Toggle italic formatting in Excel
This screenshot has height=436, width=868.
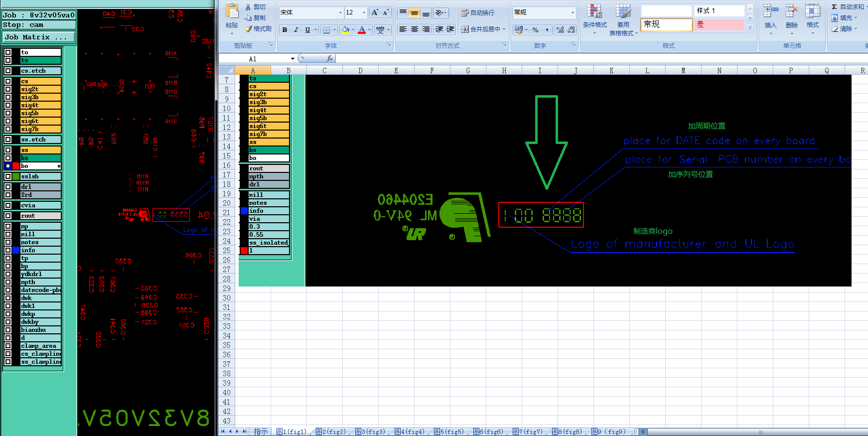click(x=296, y=30)
